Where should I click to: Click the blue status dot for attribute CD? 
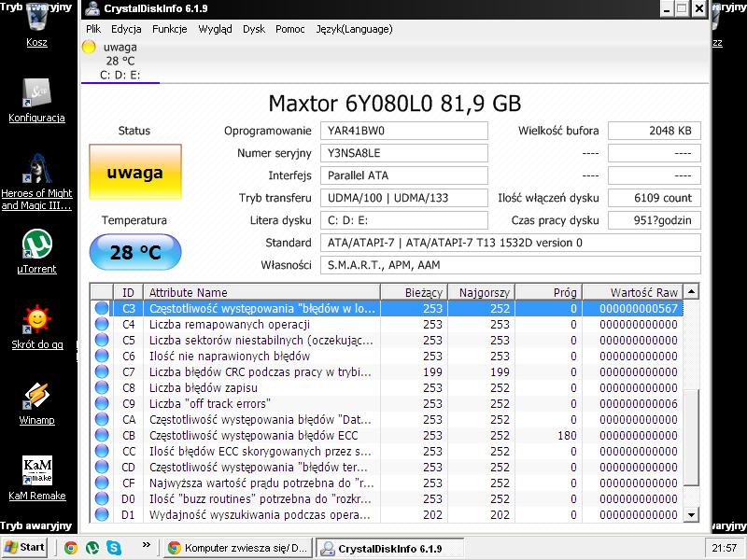(102, 467)
